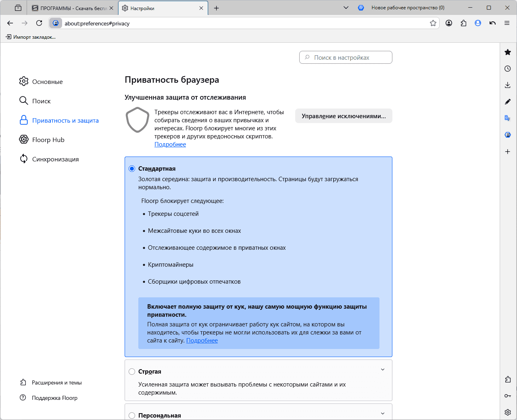Open the notes pencil panel in the sidebar

508,102
